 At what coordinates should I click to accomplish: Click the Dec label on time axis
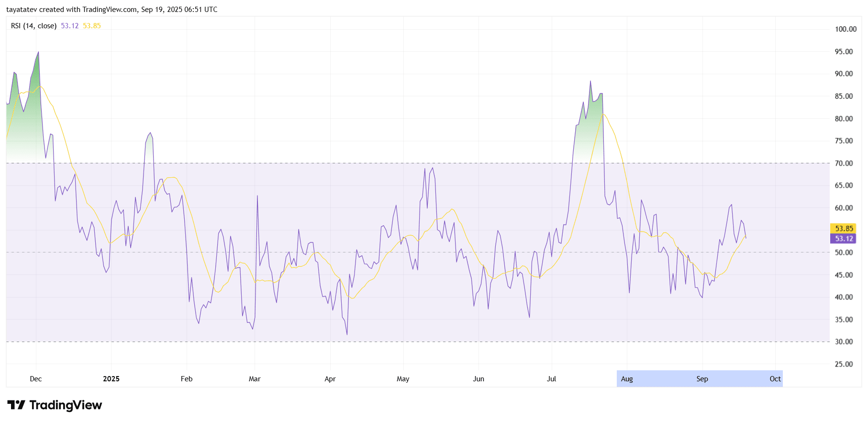(36, 379)
